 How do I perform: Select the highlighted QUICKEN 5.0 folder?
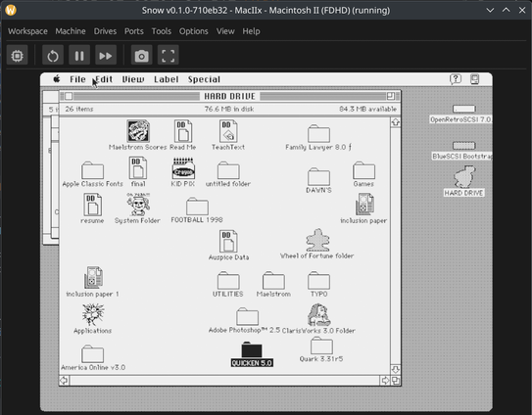click(252, 349)
